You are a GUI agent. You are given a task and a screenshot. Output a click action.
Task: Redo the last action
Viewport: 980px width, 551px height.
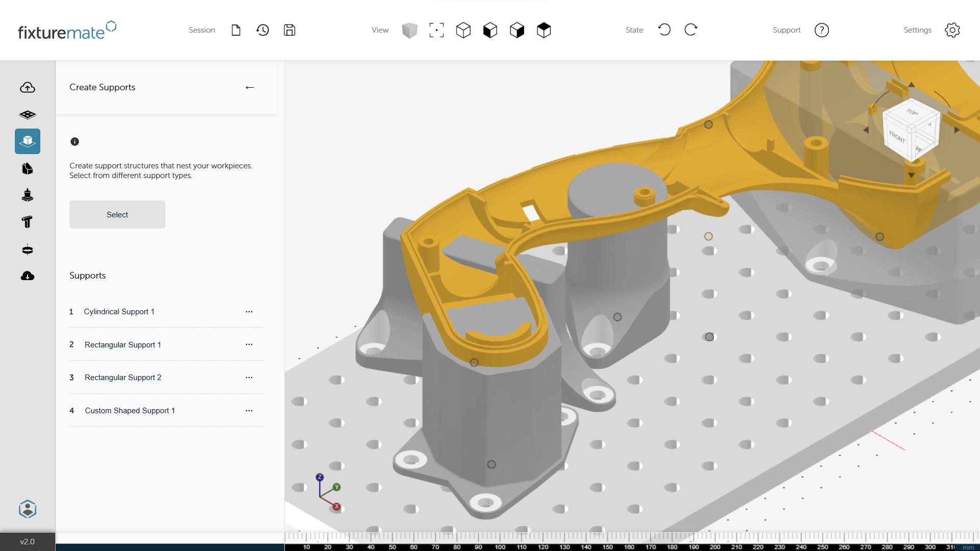691,30
